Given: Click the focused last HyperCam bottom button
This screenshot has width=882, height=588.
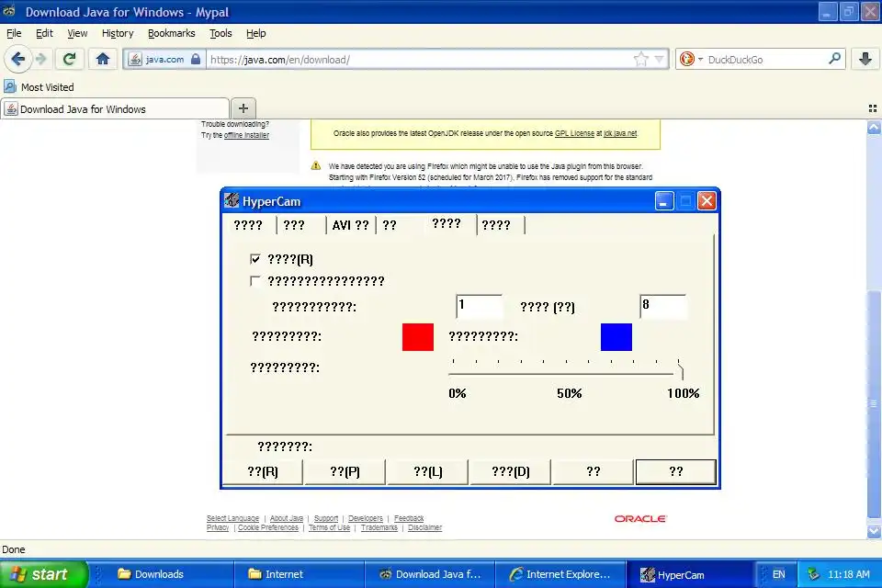Looking at the screenshot, I should [675, 471].
